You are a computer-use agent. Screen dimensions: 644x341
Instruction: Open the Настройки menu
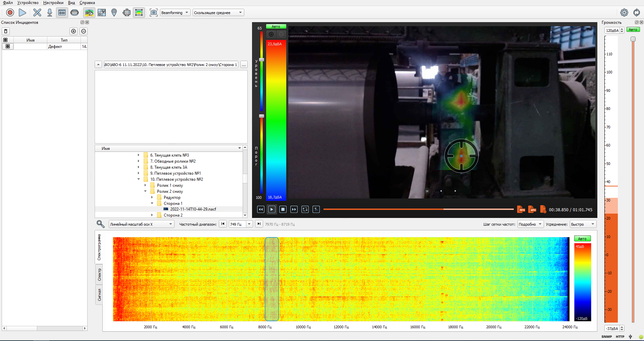coord(53,3)
